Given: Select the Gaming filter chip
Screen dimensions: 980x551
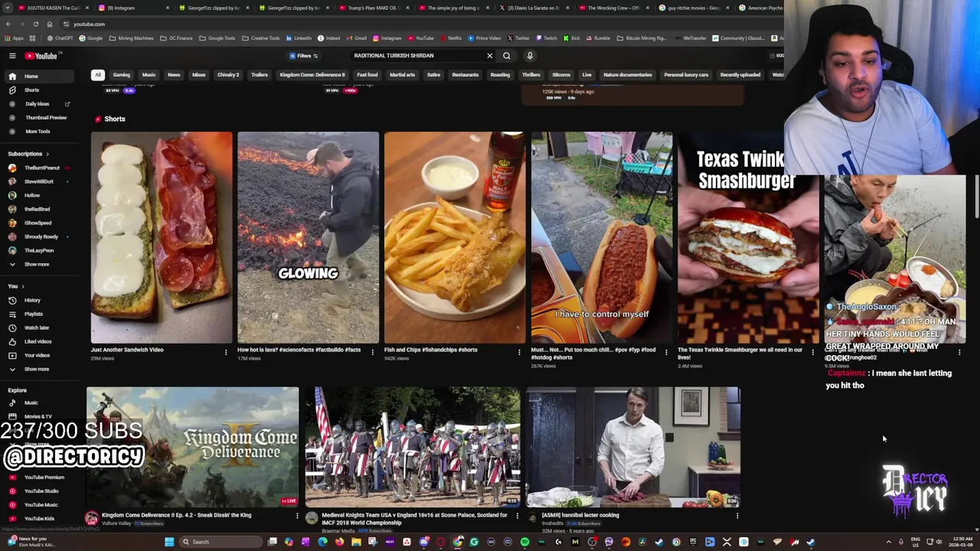Looking at the screenshot, I should point(122,75).
